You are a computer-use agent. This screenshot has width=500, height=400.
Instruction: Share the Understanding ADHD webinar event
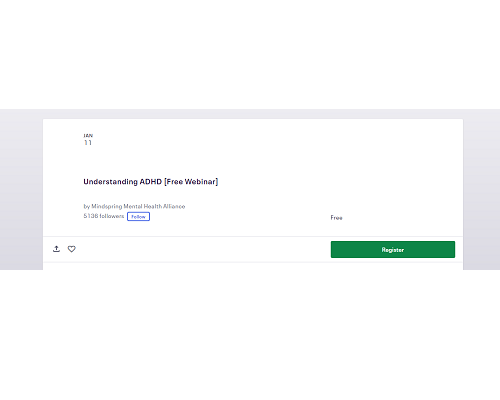(56, 249)
